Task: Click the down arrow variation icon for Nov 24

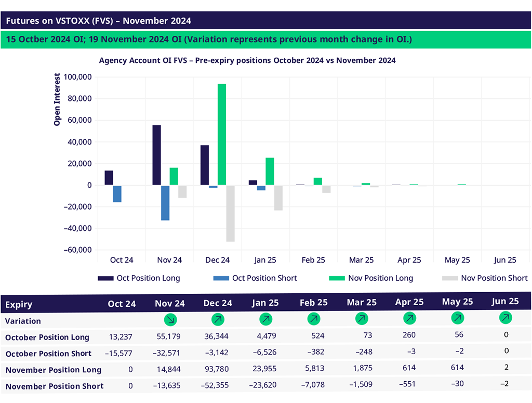Action: (x=170, y=319)
